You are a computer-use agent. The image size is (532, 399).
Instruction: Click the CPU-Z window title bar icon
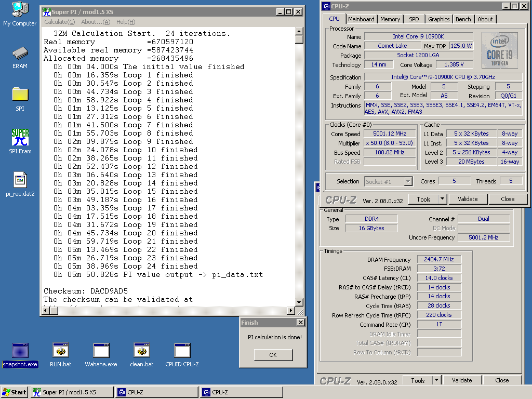point(326,6)
